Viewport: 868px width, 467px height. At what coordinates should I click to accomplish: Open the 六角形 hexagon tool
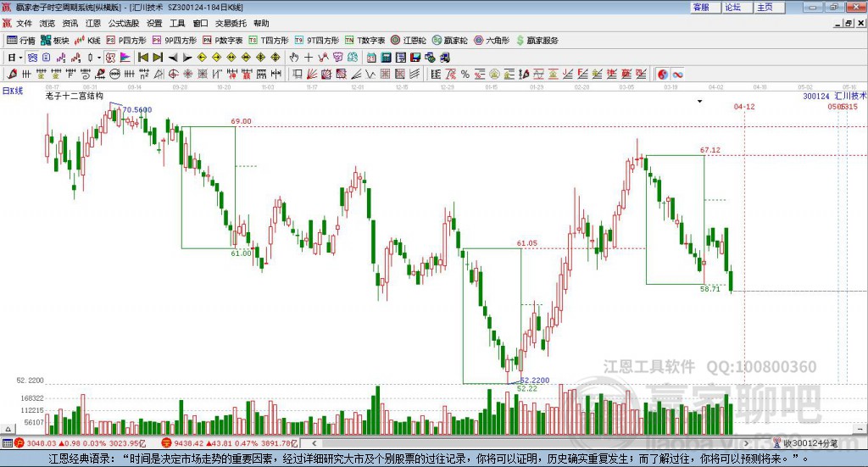492,41
